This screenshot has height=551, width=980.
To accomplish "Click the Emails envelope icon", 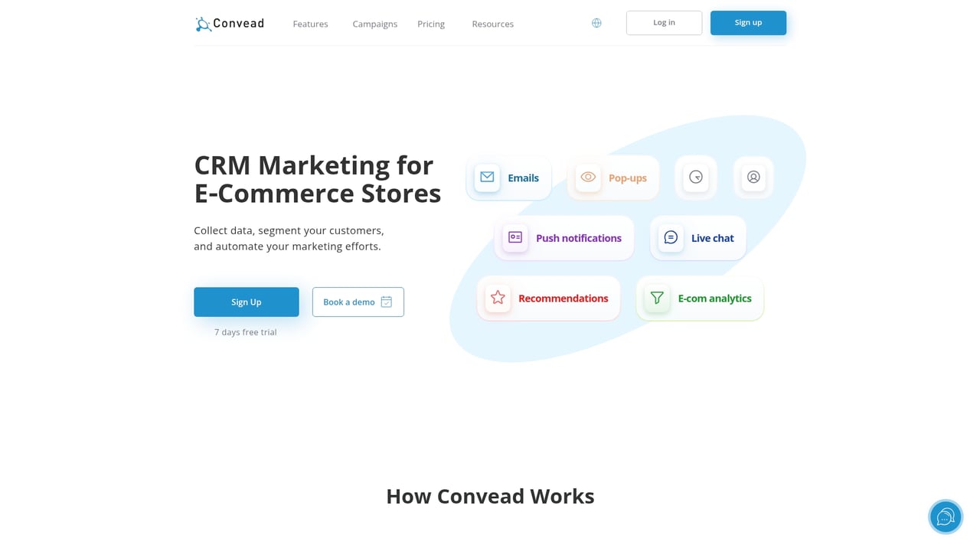I will [x=487, y=177].
